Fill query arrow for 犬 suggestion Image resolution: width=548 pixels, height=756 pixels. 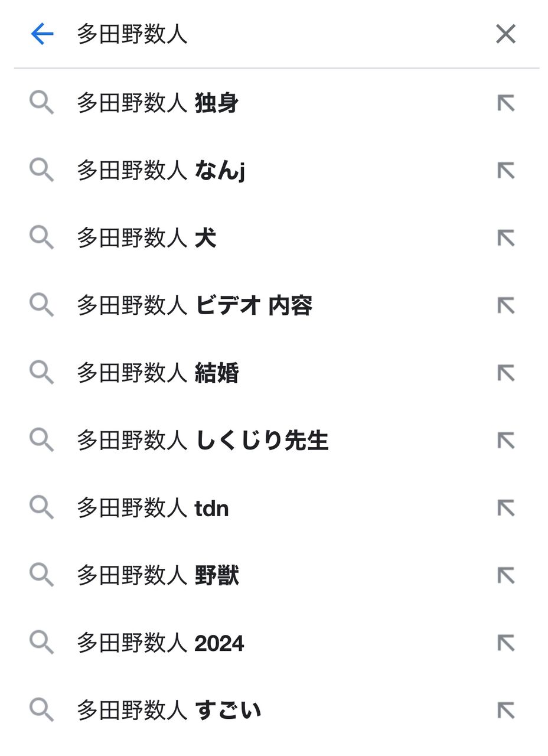point(505,238)
